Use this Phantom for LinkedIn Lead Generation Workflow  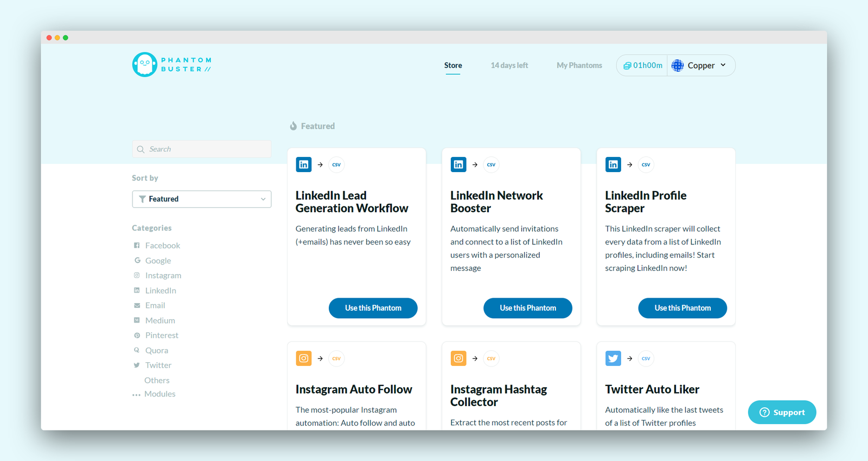point(373,308)
